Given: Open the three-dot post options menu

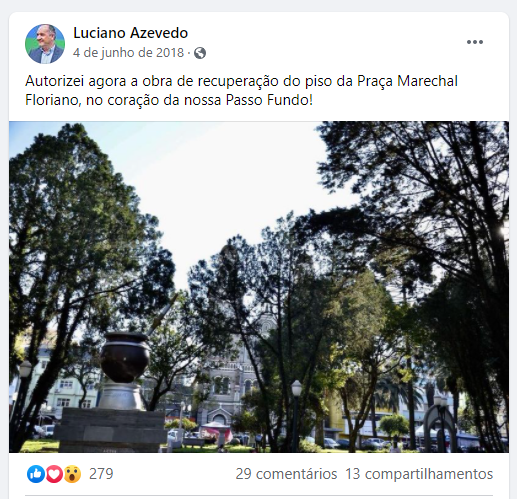Looking at the screenshot, I should pos(475,42).
